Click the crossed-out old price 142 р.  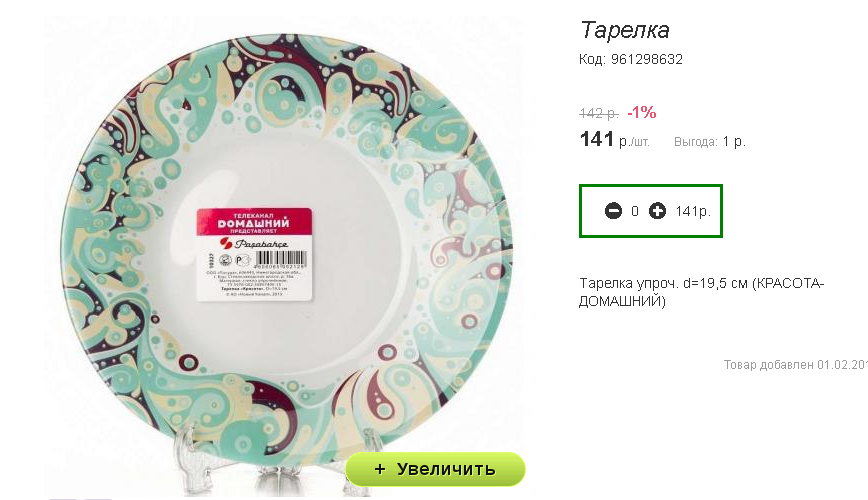click(x=598, y=114)
